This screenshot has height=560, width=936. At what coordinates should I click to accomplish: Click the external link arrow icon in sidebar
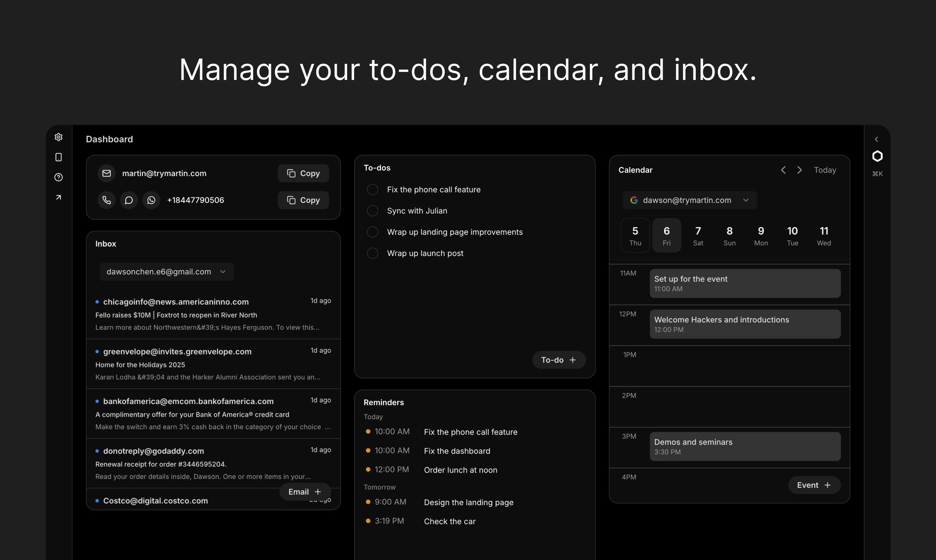pyautogui.click(x=59, y=197)
